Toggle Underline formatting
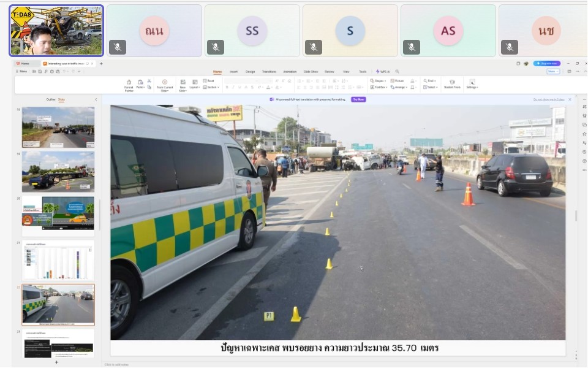Viewport: 588px width, 368px height. pos(239,87)
